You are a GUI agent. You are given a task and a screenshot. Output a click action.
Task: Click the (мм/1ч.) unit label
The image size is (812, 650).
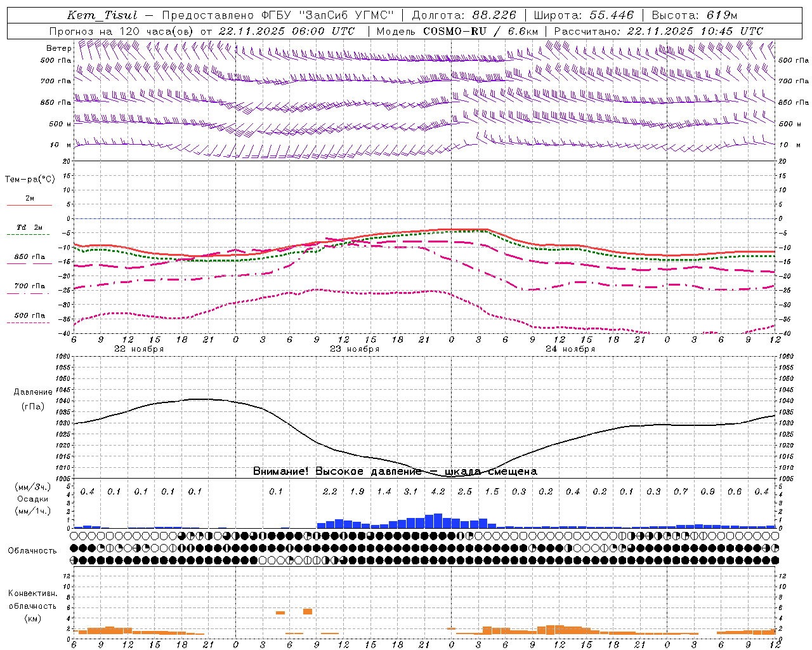pyautogui.click(x=33, y=511)
